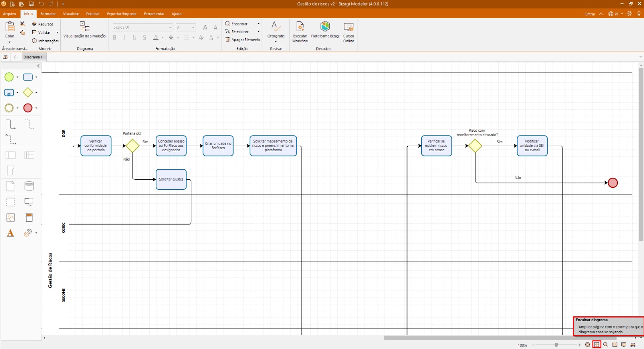
Task: Select the red End Event shape
Action: (x=28, y=108)
